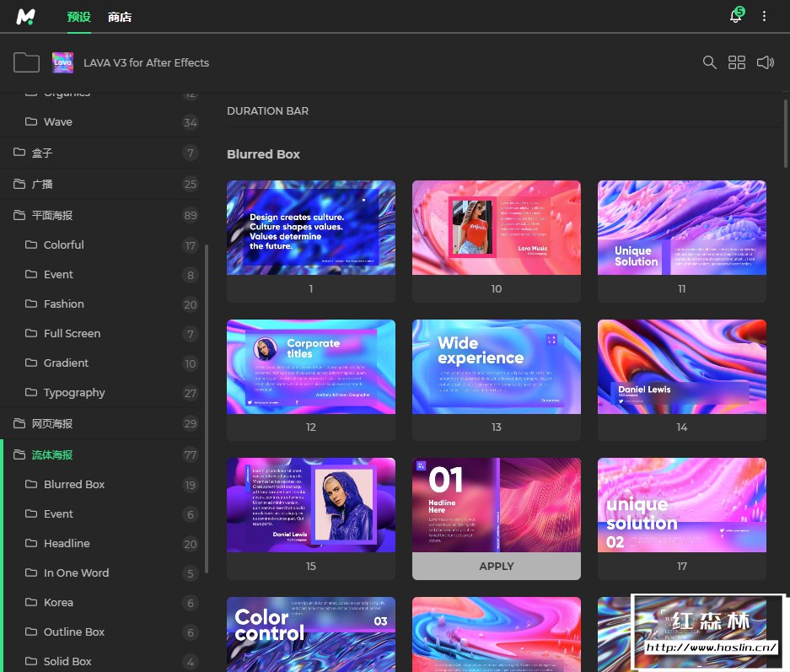Click the label 14 under Daniel Lewis preset

coord(682,427)
